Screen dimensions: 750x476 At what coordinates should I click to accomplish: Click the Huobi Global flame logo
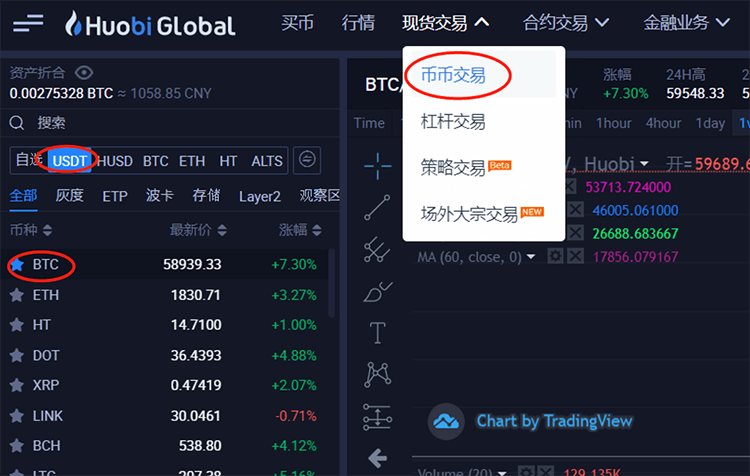click(73, 23)
